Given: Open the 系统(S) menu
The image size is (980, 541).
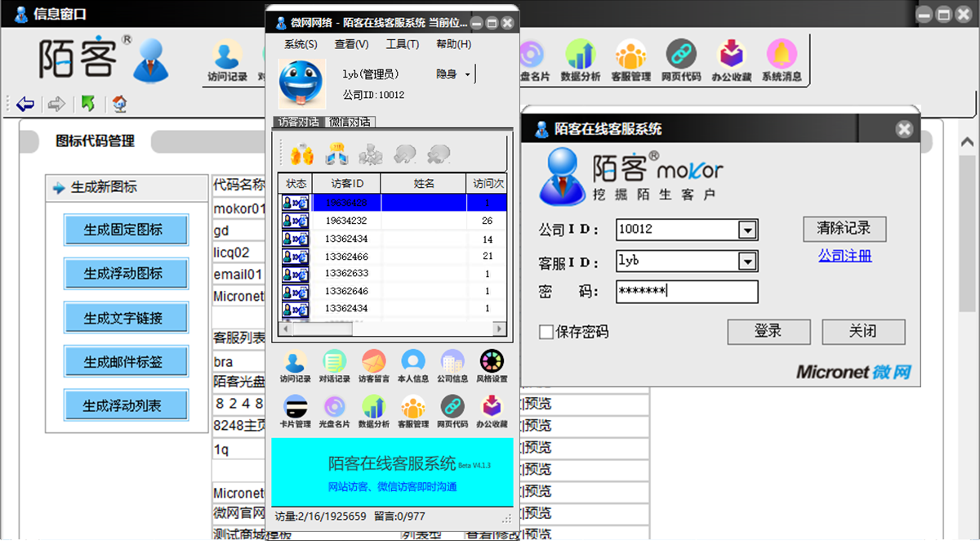Looking at the screenshot, I should pyautogui.click(x=300, y=44).
